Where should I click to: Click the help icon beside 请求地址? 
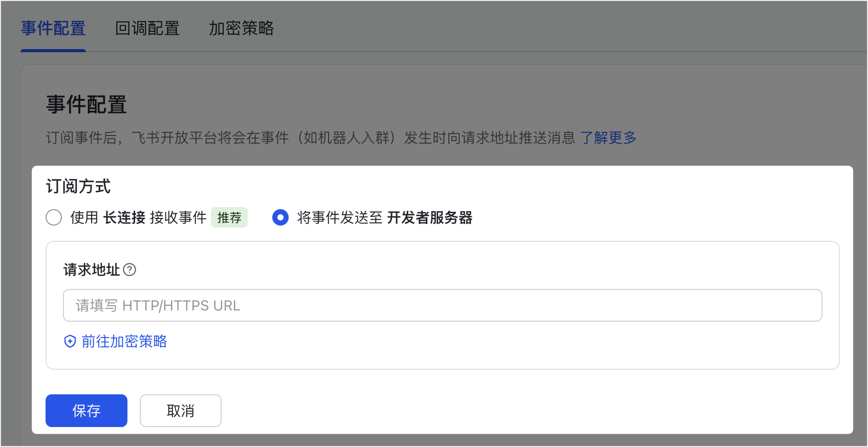tap(130, 270)
